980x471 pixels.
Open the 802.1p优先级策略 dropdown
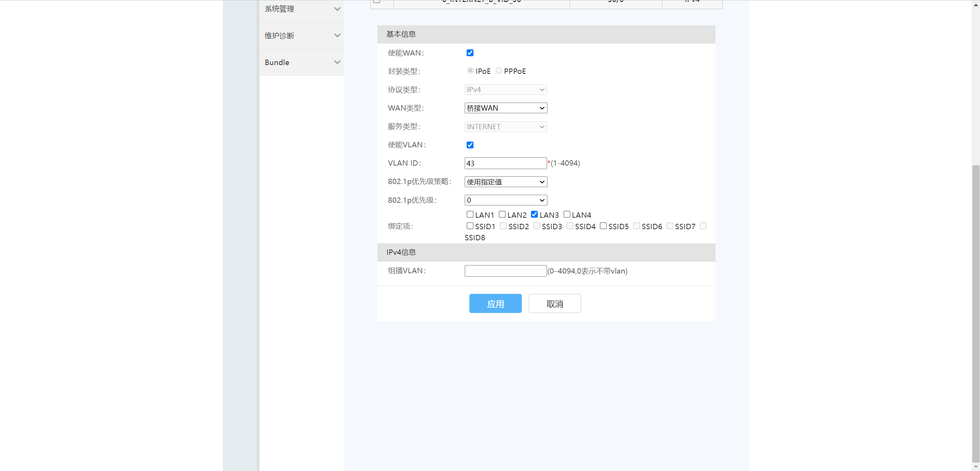pyautogui.click(x=505, y=182)
